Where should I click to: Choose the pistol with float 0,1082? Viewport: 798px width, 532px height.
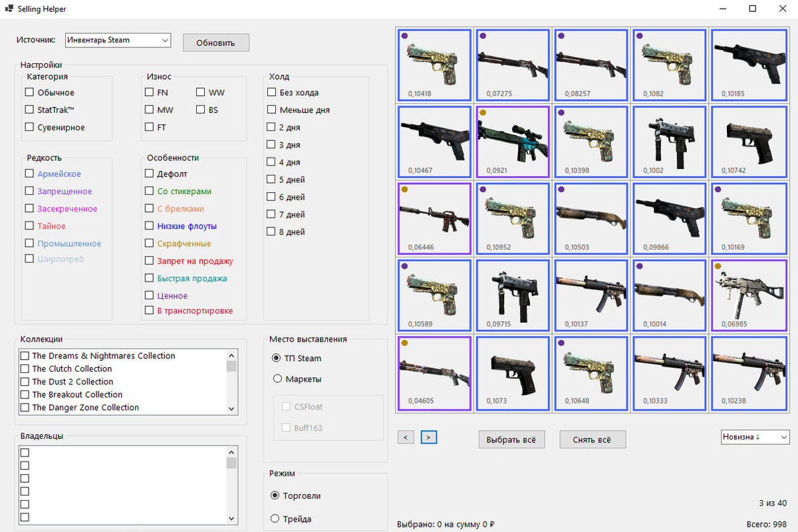(670, 65)
